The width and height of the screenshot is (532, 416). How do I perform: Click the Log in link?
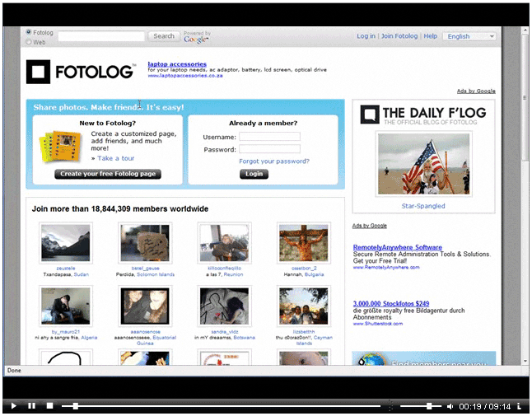366,36
